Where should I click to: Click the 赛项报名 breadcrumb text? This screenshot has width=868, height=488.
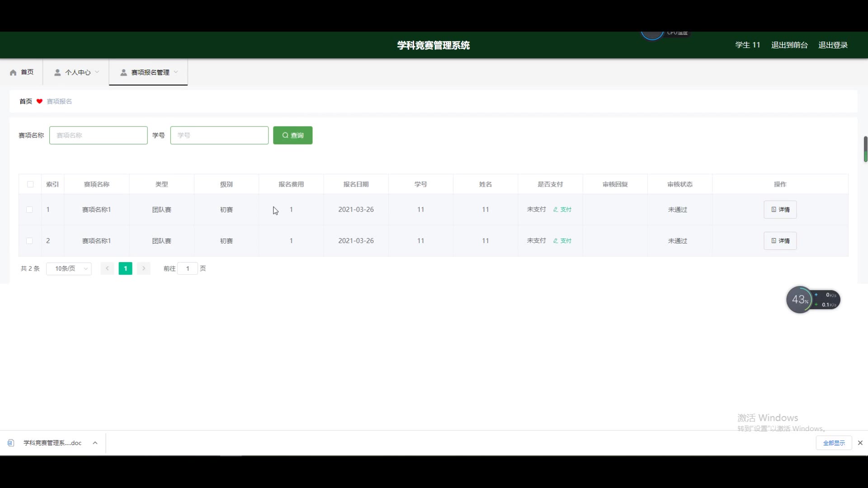coord(59,101)
